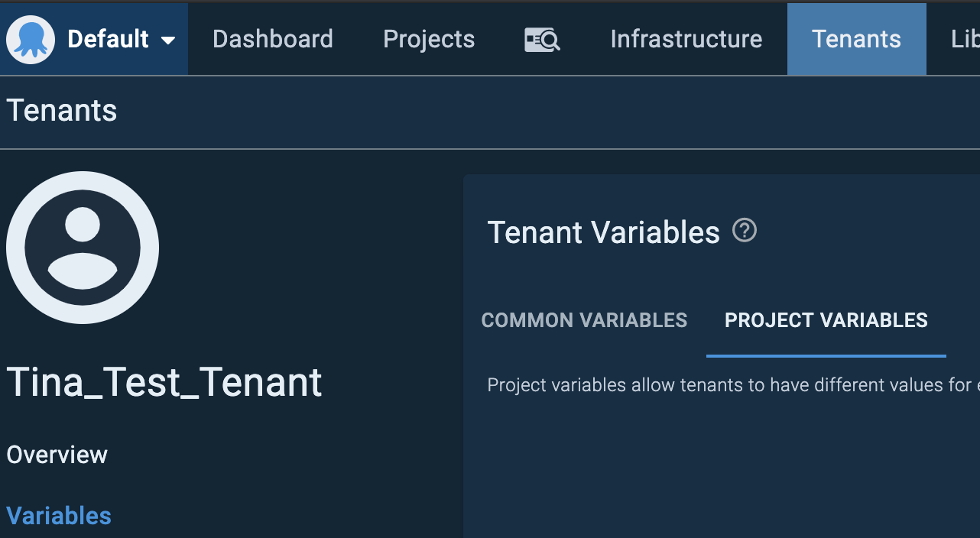Open the Library section
Viewport: 980px width, 538px height.
coord(967,39)
